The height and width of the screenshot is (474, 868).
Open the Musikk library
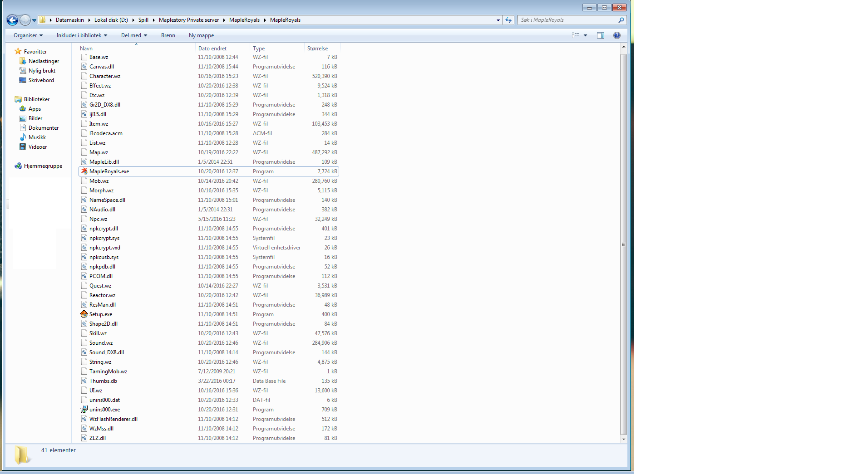37,137
